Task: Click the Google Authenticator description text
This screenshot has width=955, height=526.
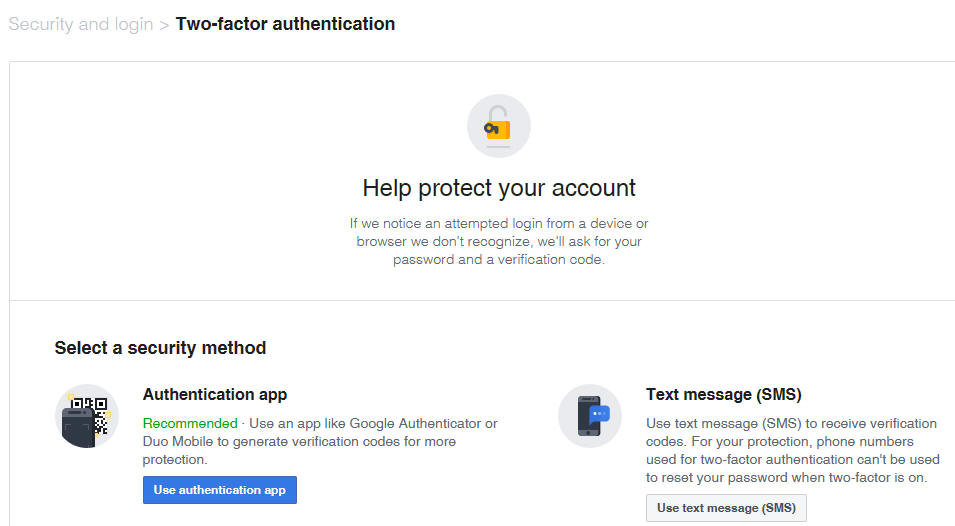Action: (320, 441)
